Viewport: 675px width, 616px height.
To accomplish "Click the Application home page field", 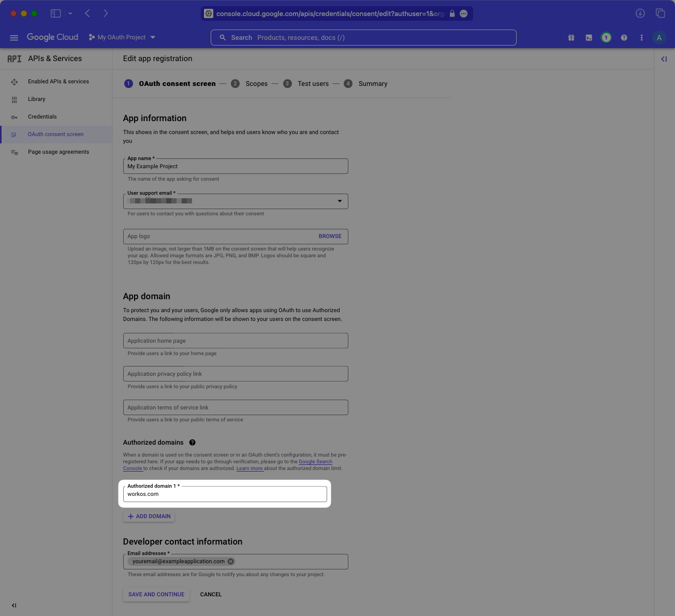I will (x=236, y=340).
